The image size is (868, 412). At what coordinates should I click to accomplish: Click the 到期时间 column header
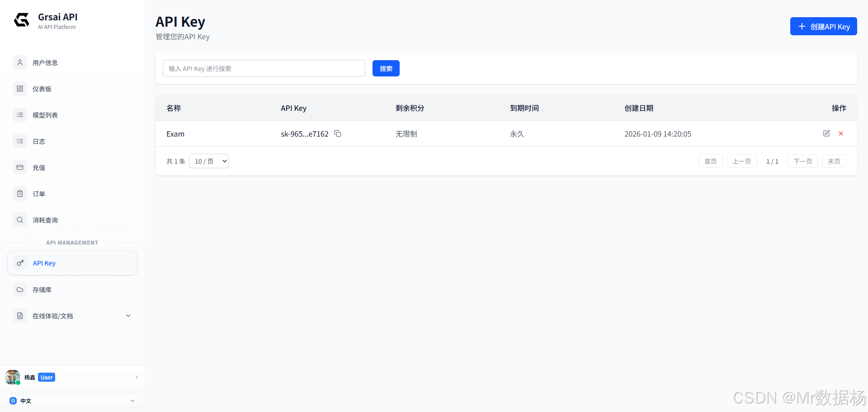point(524,108)
